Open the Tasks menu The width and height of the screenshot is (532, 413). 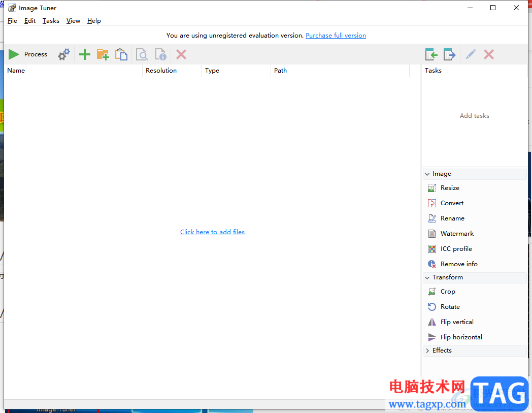point(51,21)
